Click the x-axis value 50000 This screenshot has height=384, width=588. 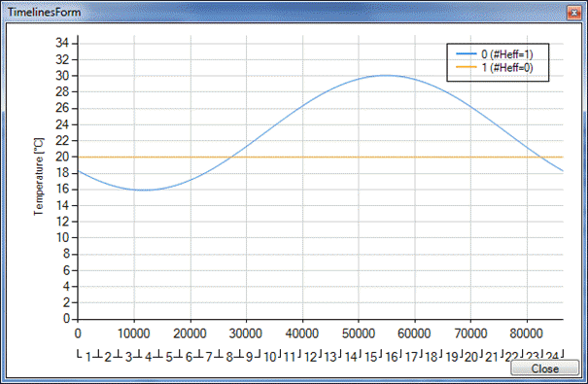click(x=358, y=333)
